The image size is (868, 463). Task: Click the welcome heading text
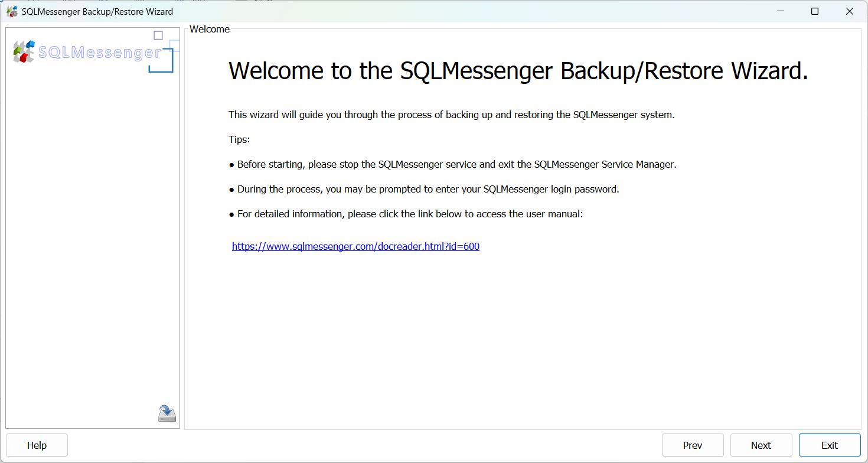518,71
